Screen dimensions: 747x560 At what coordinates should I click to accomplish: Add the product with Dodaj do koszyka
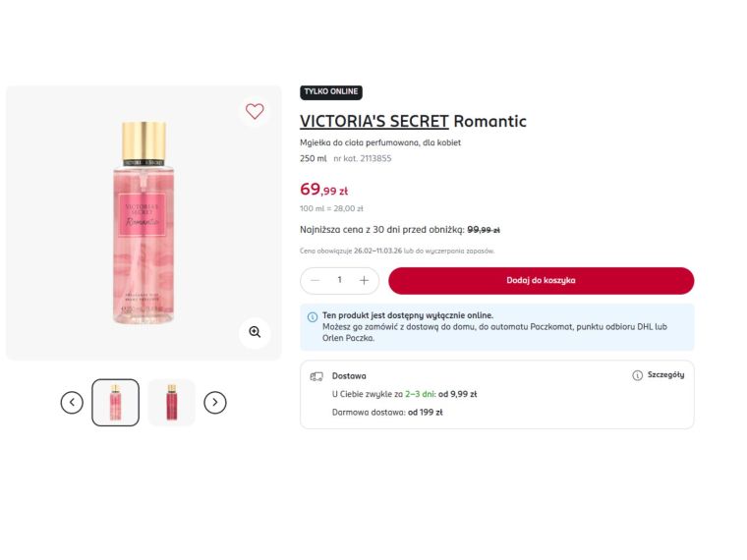click(x=542, y=280)
